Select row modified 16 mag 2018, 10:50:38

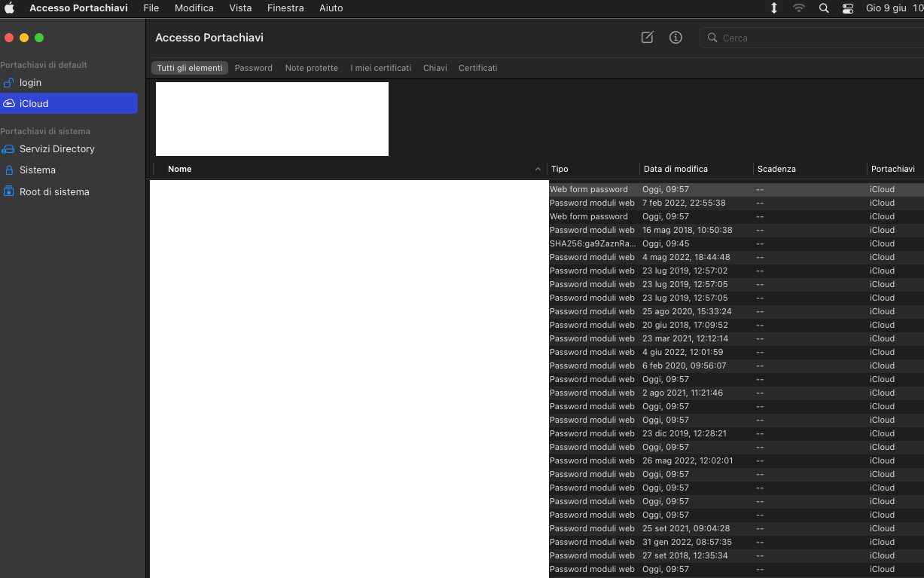click(x=537, y=230)
